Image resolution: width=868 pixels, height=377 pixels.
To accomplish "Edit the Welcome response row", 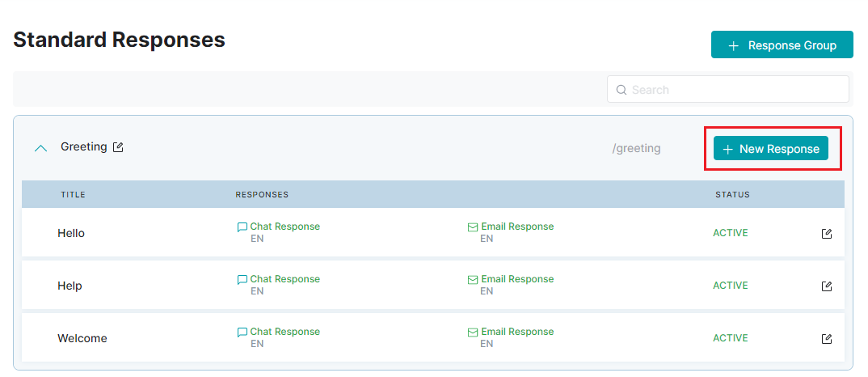I will tap(827, 339).
